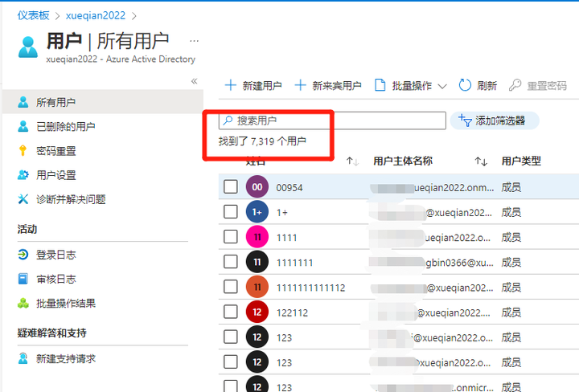This screenshot has height=392, width=579.
Task: Click the pink 11 avatar of 1111
Action: 257,237
